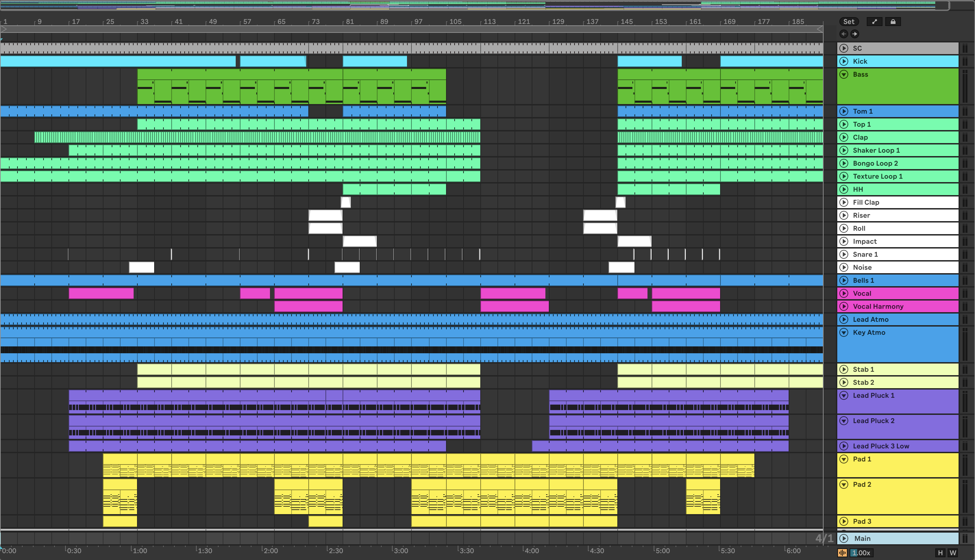975x560 pixels.
Task: Jump to the next locator with right arrow
Action: point(854,34)
